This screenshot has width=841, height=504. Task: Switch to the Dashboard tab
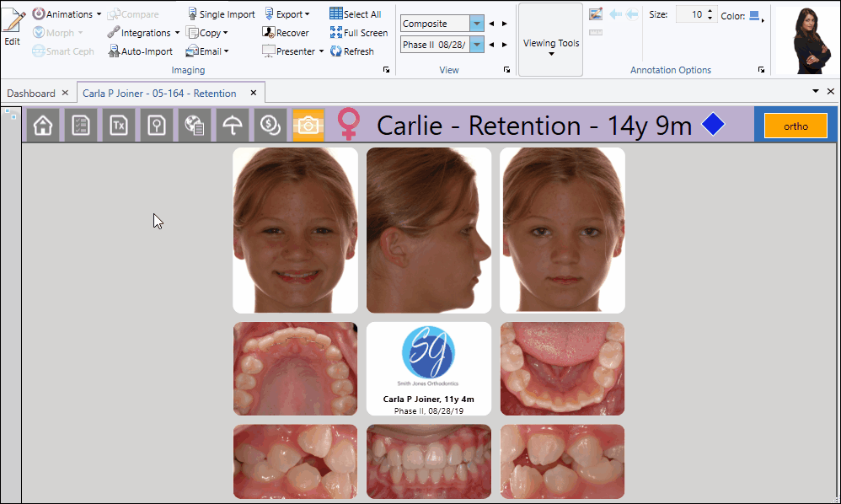point(31,94)
